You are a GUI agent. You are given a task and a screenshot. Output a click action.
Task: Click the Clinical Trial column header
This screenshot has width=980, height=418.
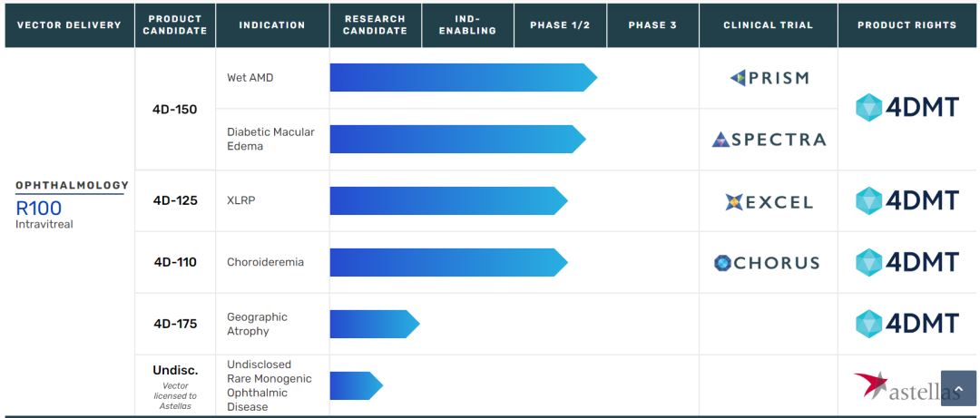(768, 25)
